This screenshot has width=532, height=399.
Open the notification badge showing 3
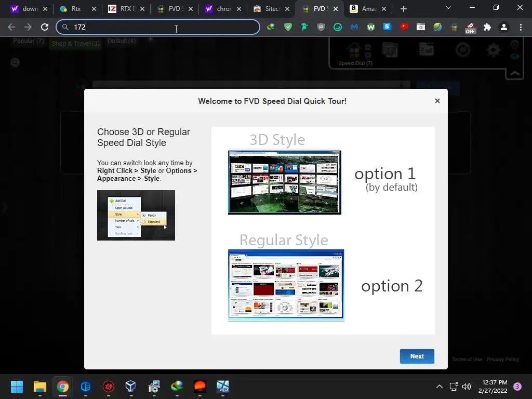pos(517,387)
